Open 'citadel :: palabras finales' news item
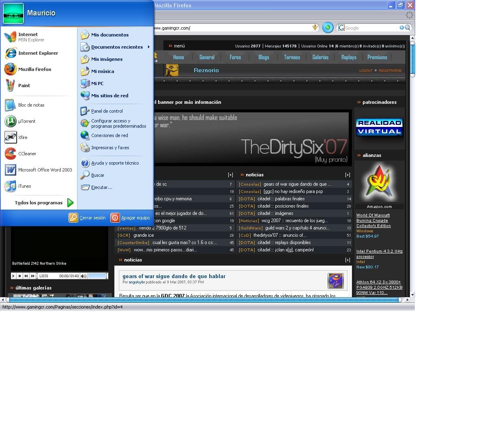Image resolution: width=504 pixels, height=448 pixels. coord(281,199)
